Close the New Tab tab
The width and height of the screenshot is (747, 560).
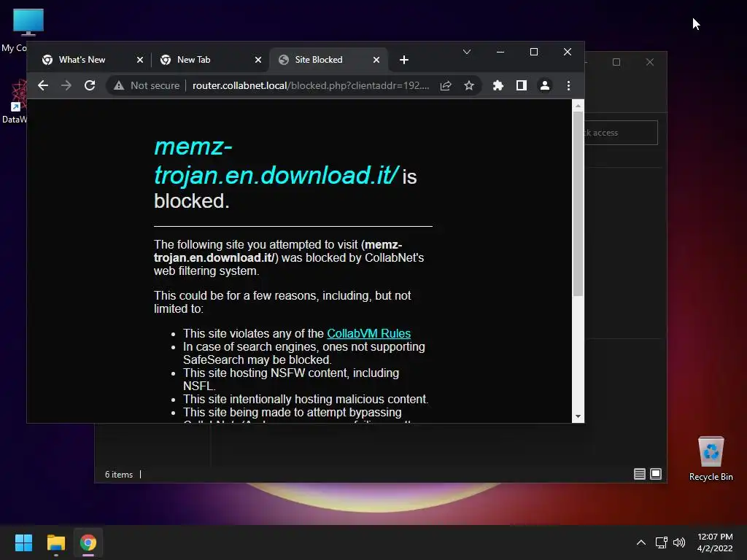[258, 60]
